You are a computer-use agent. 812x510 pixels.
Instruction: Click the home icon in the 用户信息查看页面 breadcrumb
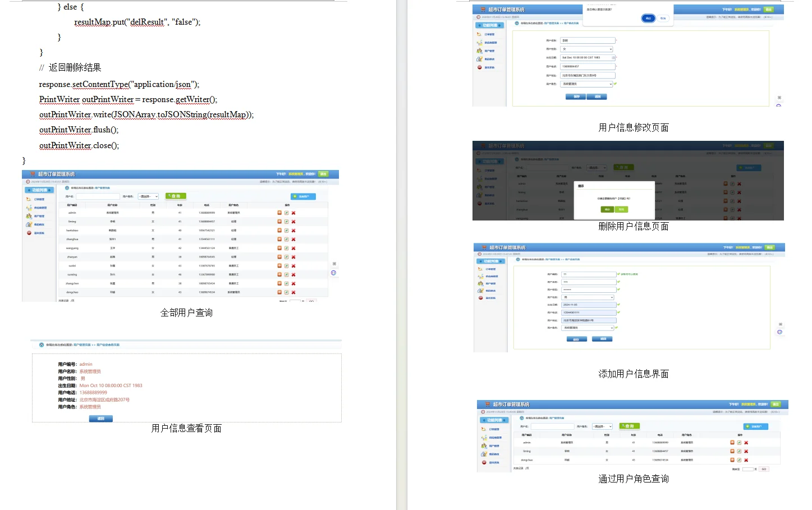click(42, 345)
